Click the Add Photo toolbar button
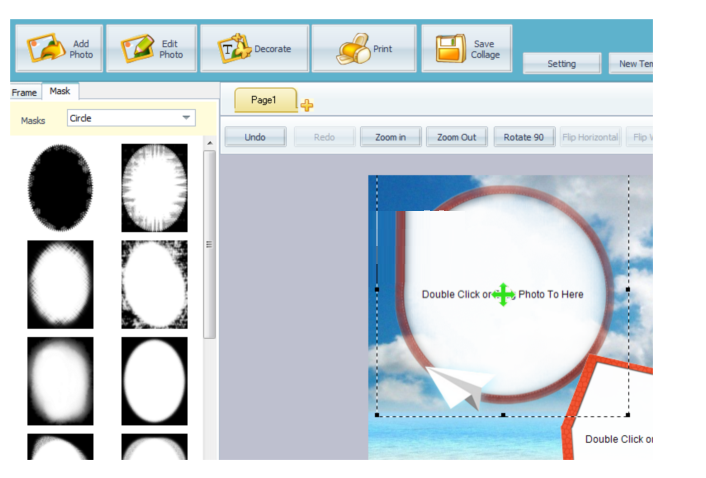 (59, 49)
